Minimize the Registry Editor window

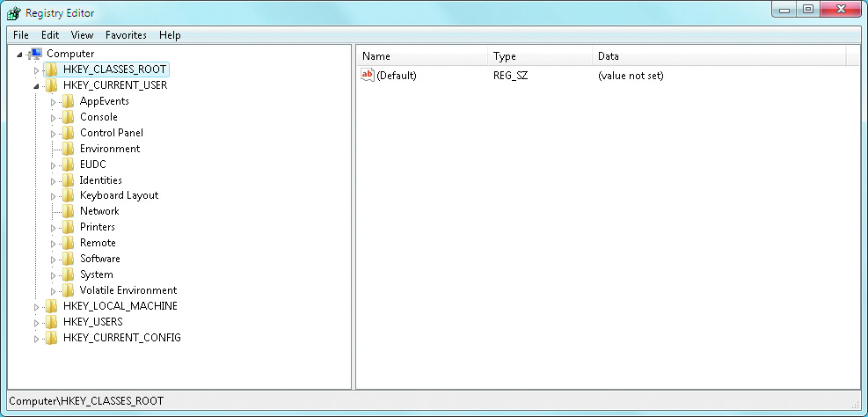click(784, 10)
